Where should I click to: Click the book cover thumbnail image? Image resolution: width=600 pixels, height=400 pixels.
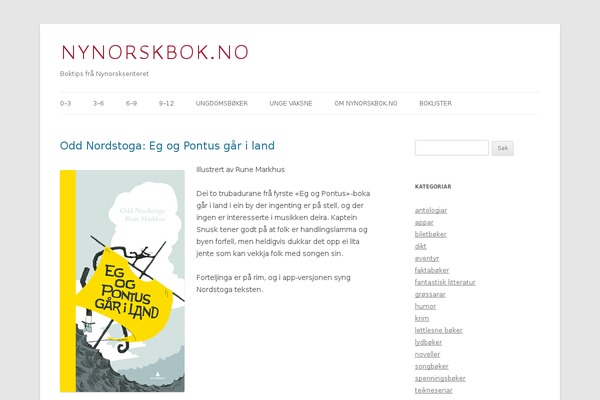122,281
